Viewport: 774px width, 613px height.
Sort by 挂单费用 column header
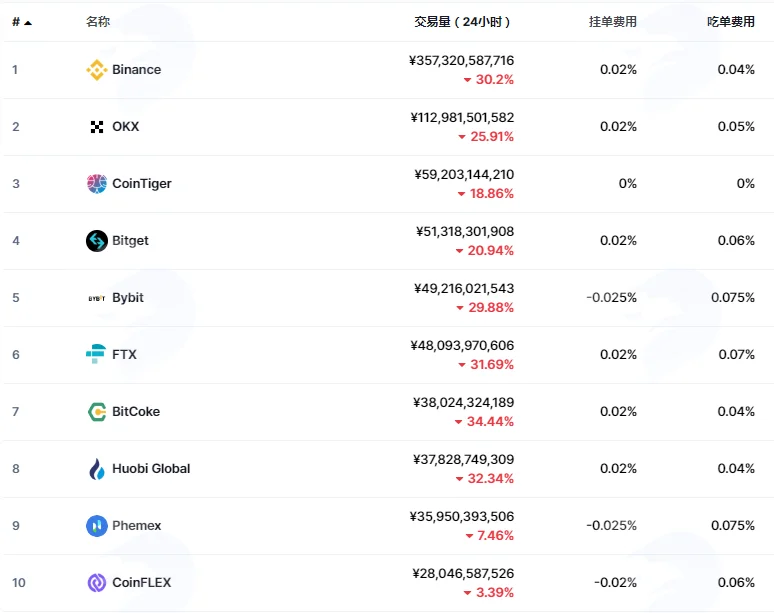pos(613,22)
